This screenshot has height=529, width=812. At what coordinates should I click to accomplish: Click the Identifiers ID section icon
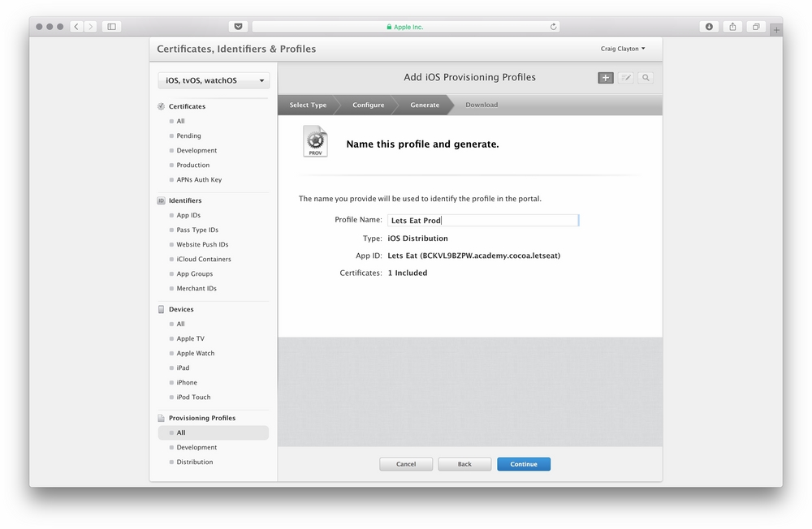point(161,200)
